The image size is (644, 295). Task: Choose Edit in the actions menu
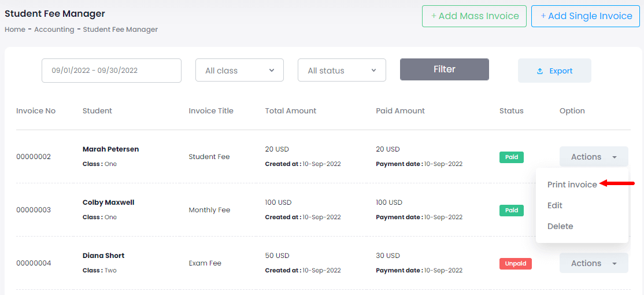click(555, 205)
